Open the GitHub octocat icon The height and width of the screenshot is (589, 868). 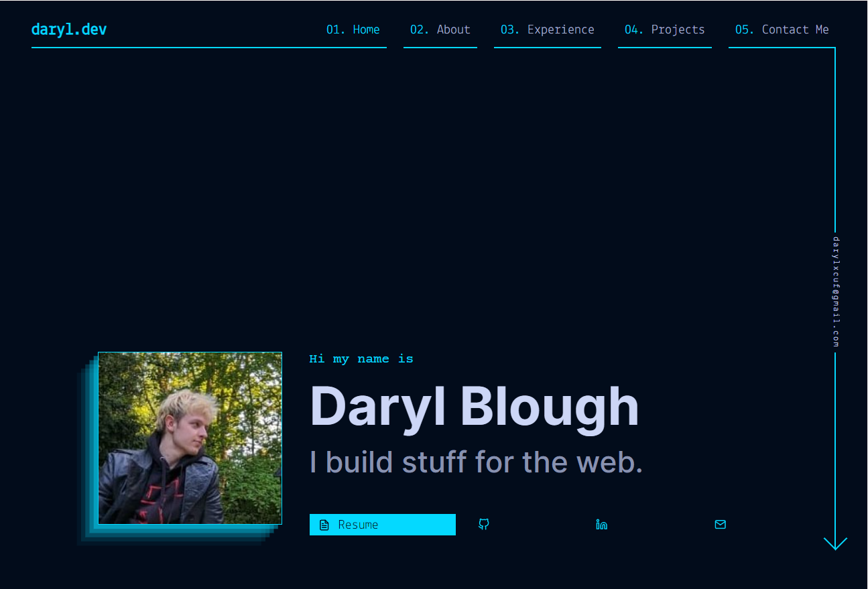(x=483, y=525)
